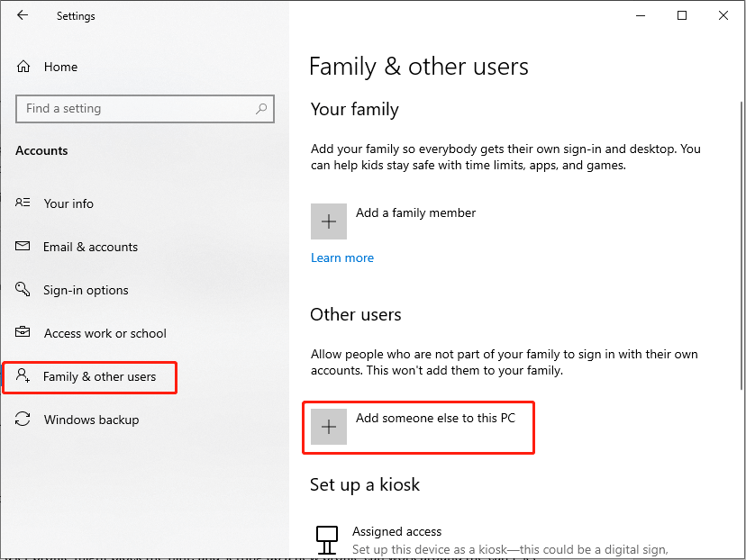This screenshot has height=560, width=746.
Task: Select the Email & accounts envelope icon
Action: tap(23, 247)
